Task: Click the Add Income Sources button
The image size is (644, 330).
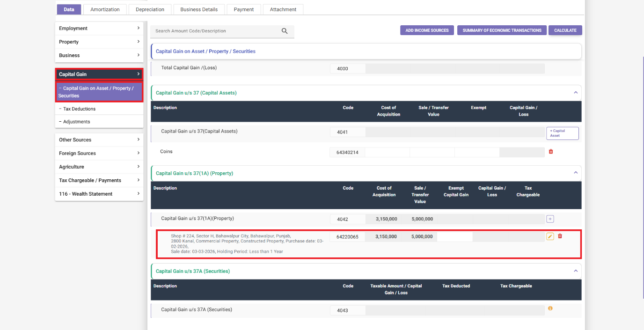Action: point(427,30)
